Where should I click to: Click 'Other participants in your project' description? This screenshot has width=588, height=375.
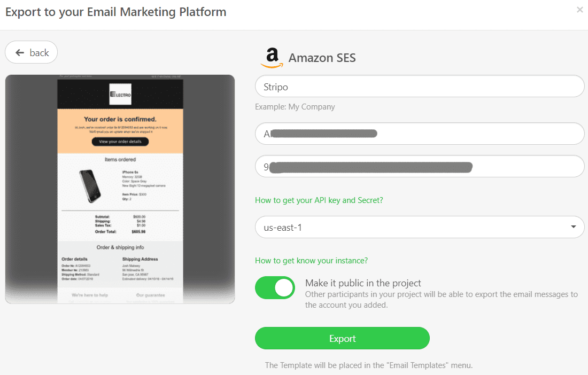coord(442,300)
